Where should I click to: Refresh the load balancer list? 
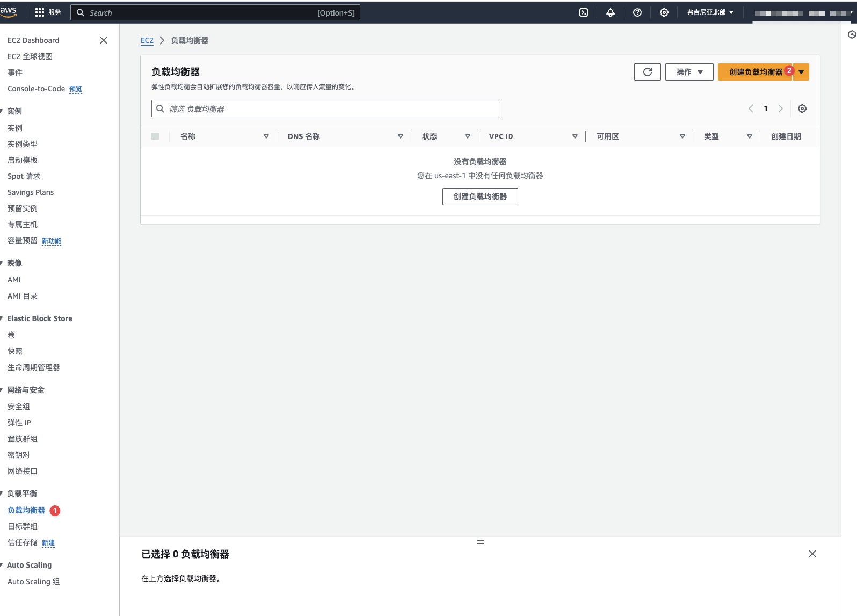[648, 72]
